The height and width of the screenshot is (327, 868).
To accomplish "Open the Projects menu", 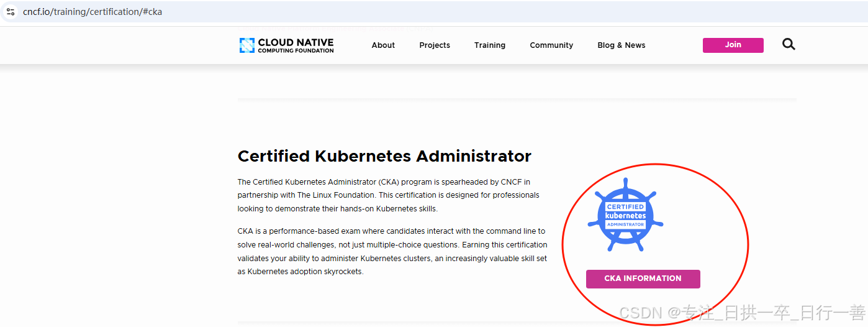I will pos(435,45).
